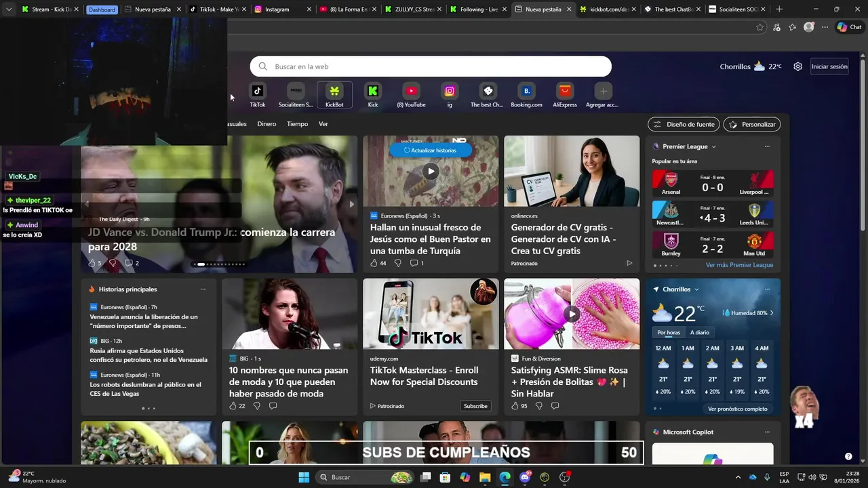Open the media control music icon
868x488 pixels.
coord(776,27)
